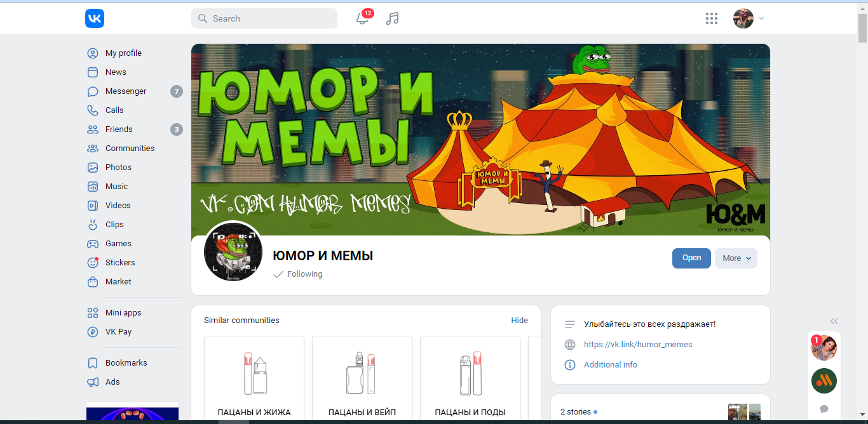Screen dimensions: 868x424
Task: Click the Calls phone icon
Action: point(93,110)
